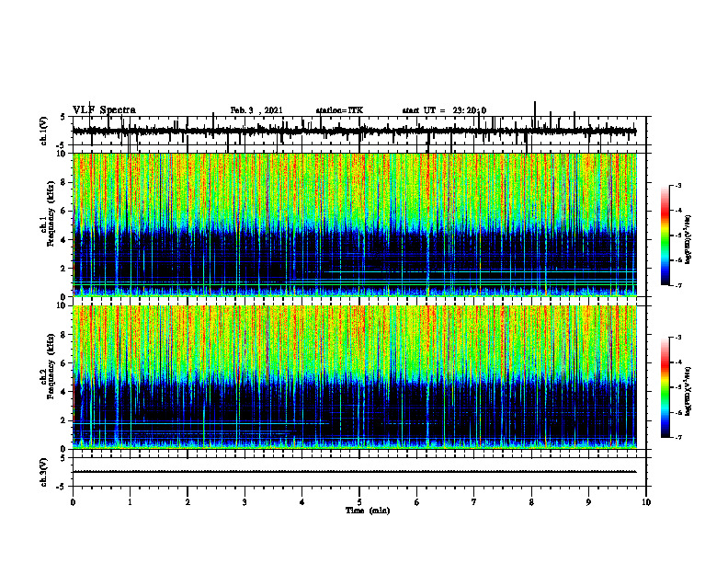The width and height of the screenshot is (728, 563).
Task: Click the "-7" tick on the ch.1 colorbar
Action: 677,285
